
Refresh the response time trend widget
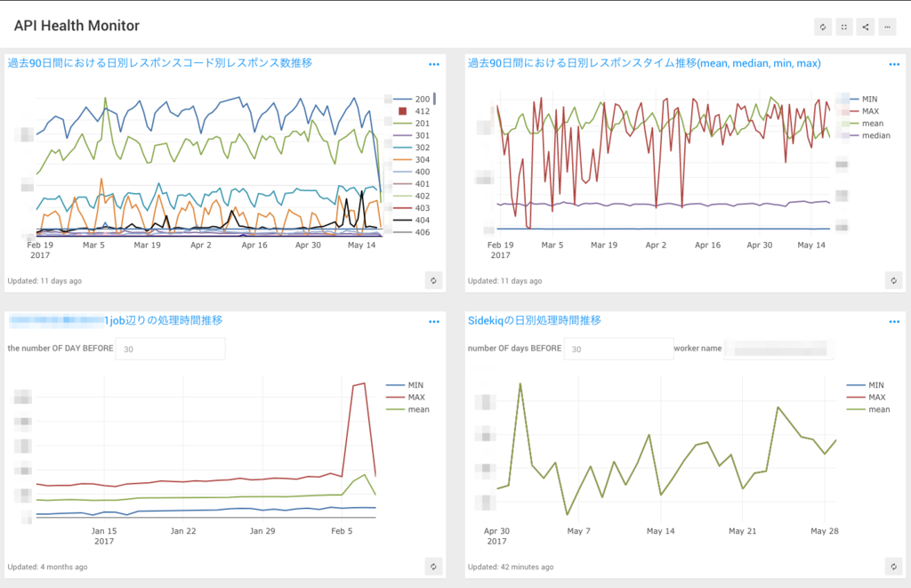click(x=893, y=280)
